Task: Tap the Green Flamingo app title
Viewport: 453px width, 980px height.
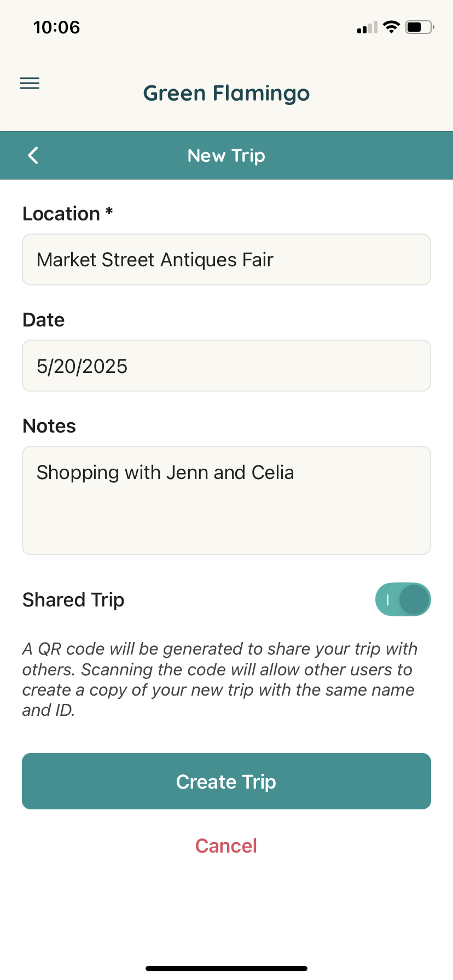Action: (x=226, y=94)
